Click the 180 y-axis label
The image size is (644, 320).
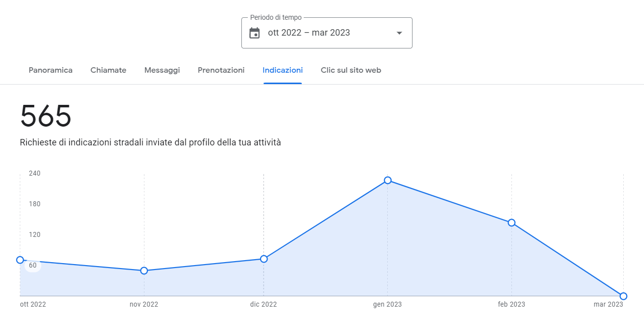(35, 204)
